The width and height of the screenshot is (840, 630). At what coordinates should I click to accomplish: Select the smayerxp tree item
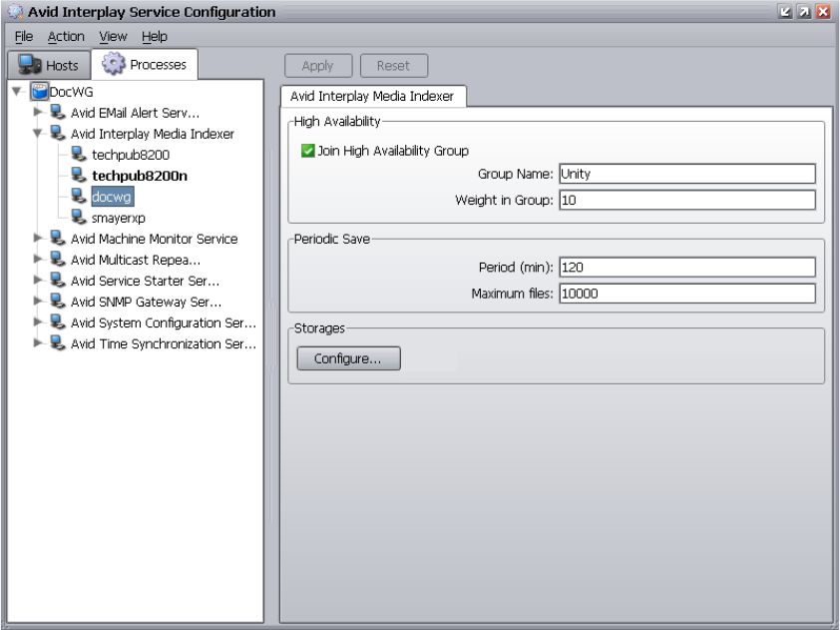[x=119, y=218]
